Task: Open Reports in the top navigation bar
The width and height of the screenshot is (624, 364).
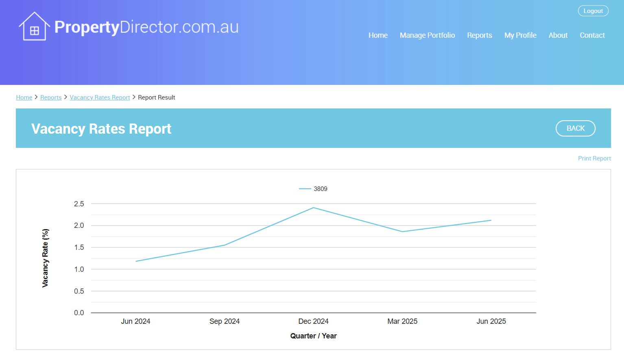Action: click(x=479, y=35)
